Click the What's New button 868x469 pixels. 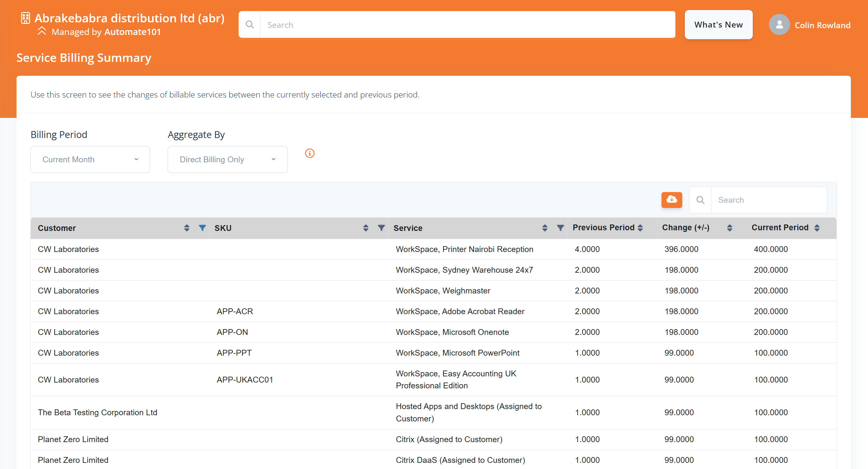point(718,24)
